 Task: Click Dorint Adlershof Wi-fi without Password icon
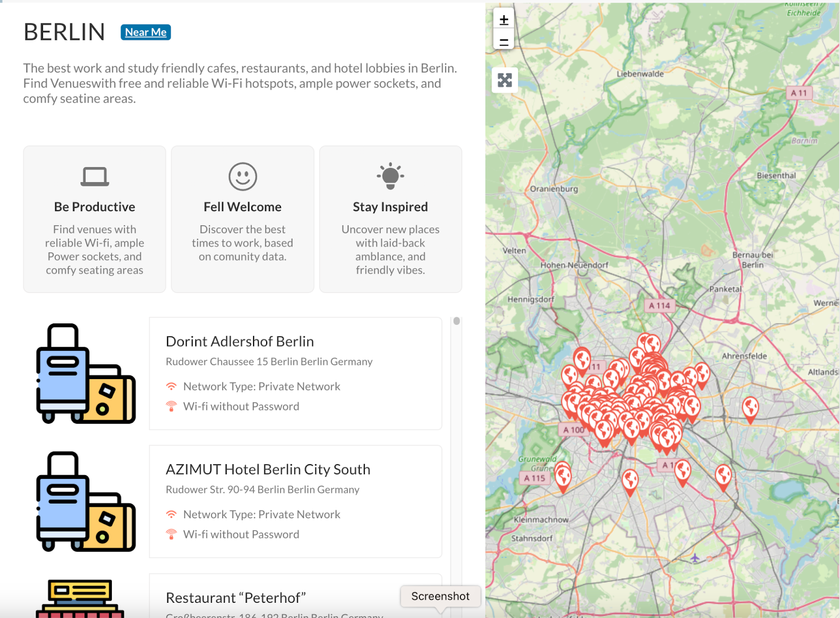pyautogui.click(x=171, y=406)
